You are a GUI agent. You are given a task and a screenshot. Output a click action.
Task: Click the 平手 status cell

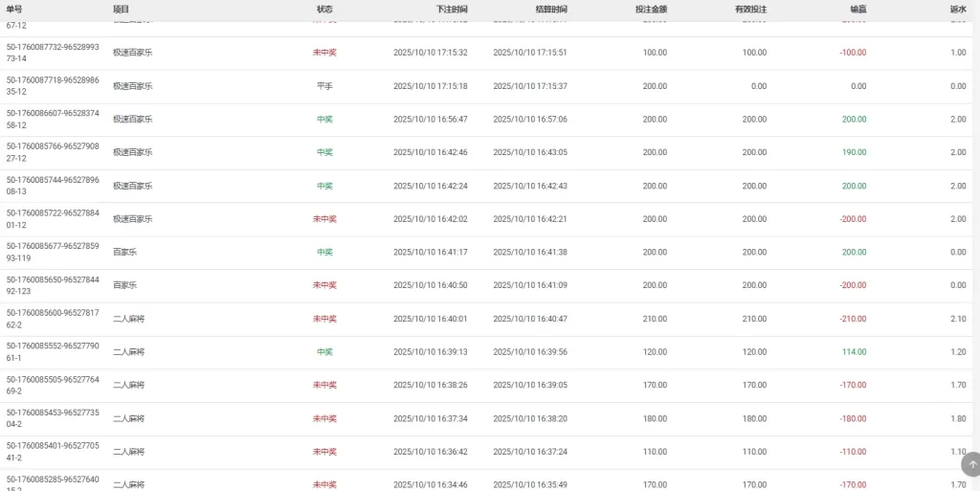pyautogui.click(x=324, y=86)
